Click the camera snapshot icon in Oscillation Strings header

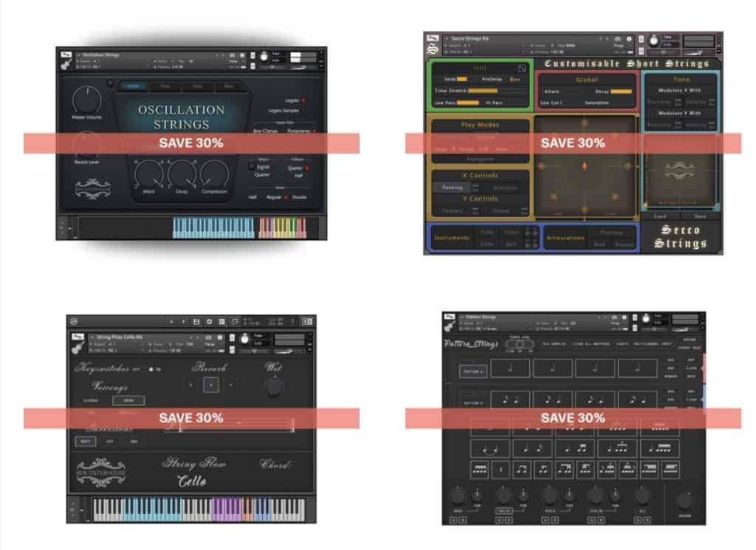(x=233, y=55)
